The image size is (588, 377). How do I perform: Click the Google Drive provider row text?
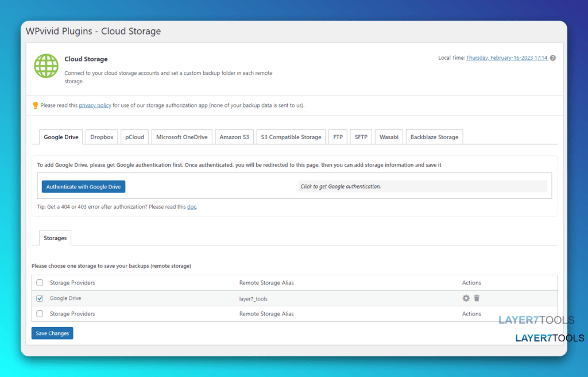65,298
